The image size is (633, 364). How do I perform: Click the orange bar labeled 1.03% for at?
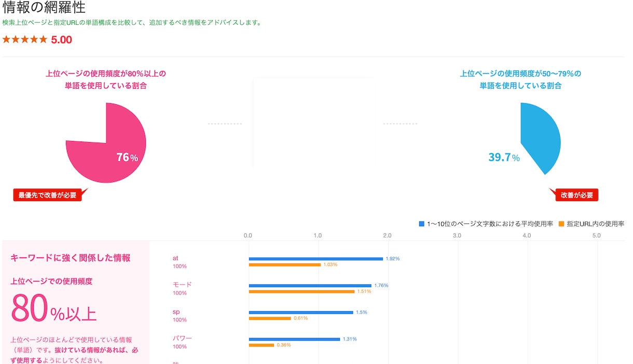click(x=285, y=265)
